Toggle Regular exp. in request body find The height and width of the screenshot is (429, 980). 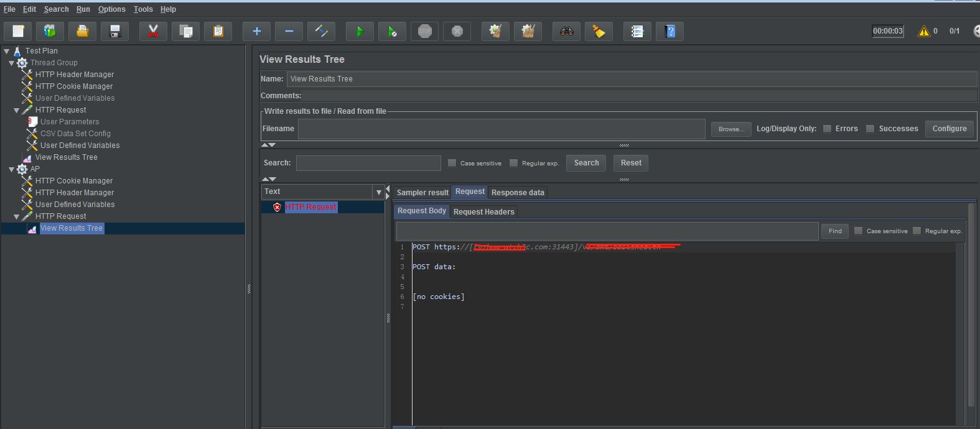917,231
